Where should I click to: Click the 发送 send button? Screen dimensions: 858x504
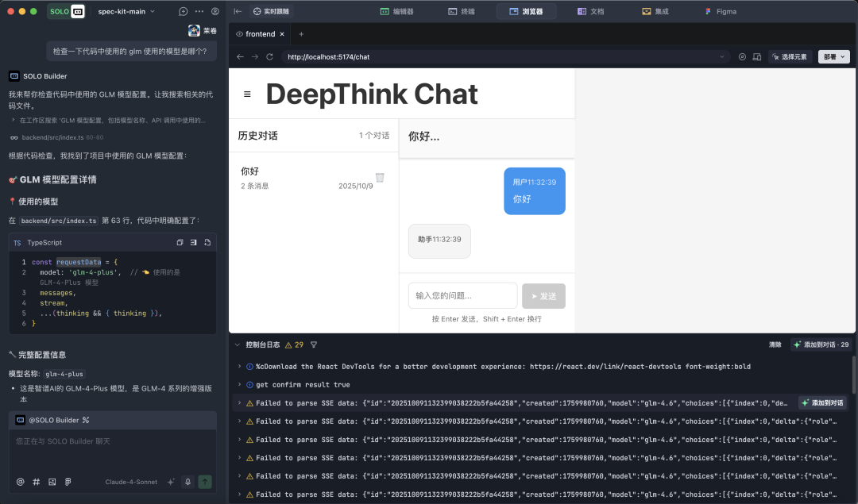(543, 296)
